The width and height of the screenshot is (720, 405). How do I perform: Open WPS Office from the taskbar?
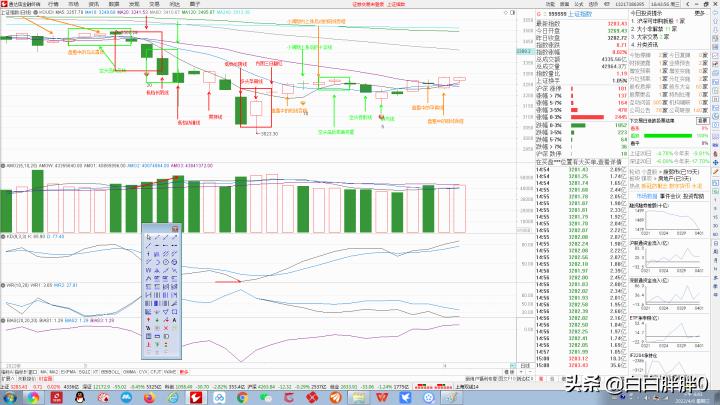click(382, 397)
